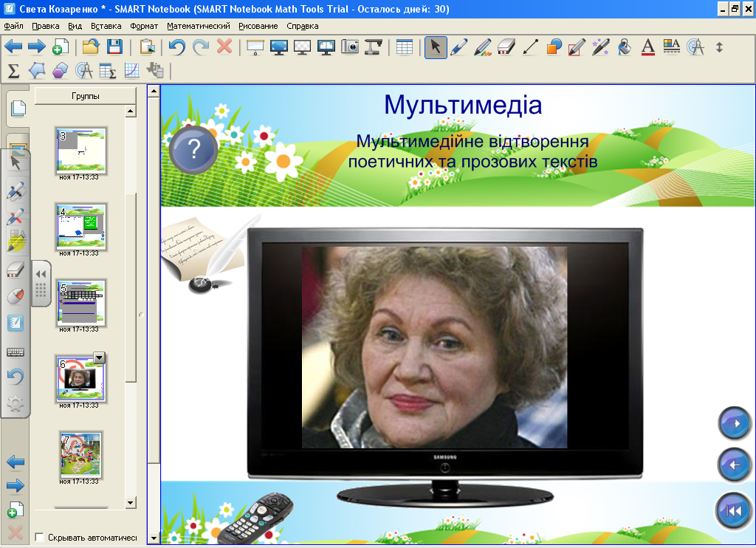The height and width of the screenshot is (548, 756).
Task: Select page 3 thumbnail
Action: pyautogui.click(x=81, y=150)
